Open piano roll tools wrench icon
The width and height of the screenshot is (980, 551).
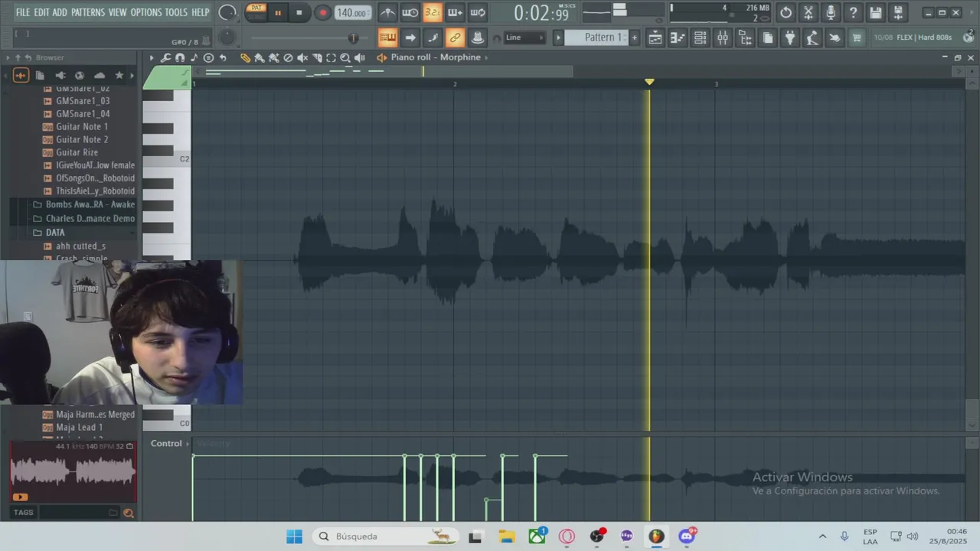pos(165,57)
